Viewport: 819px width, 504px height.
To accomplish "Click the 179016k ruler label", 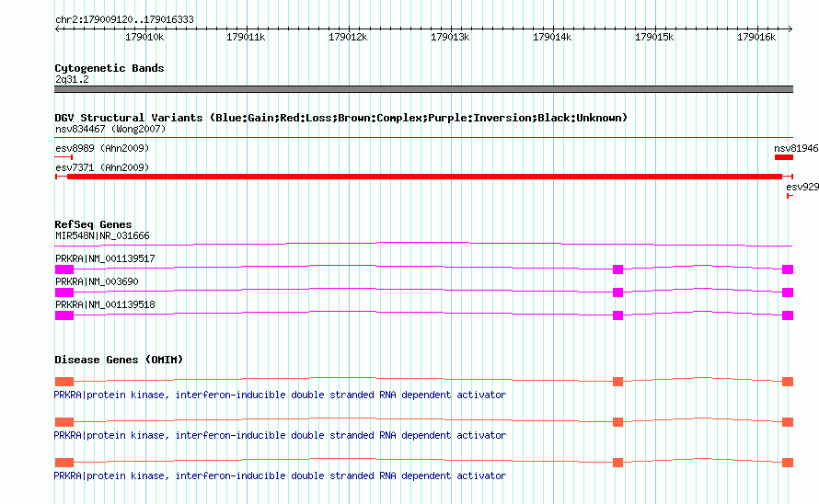I will coord(756,37).
